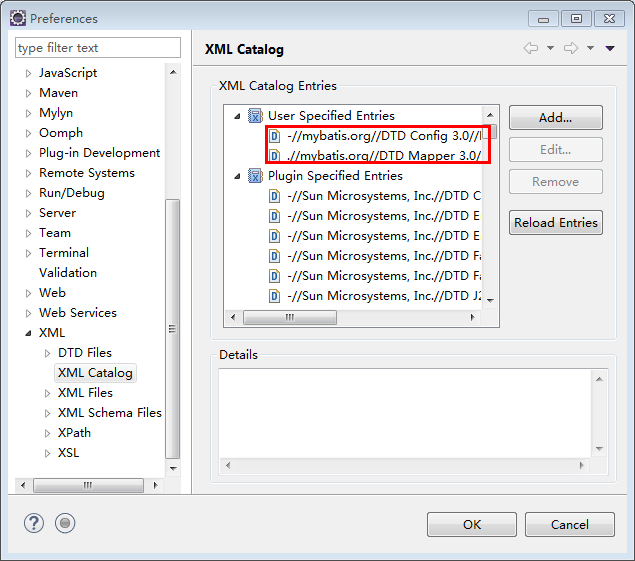635x561 pixels.
Task: Click catalog list scroll down arrow
Action: click(490, 301)
